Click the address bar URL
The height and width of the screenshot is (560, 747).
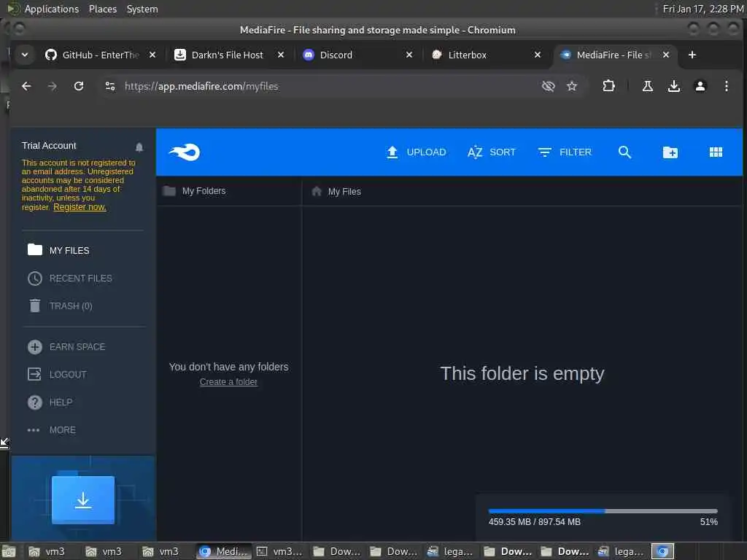(x=201, y=86)
